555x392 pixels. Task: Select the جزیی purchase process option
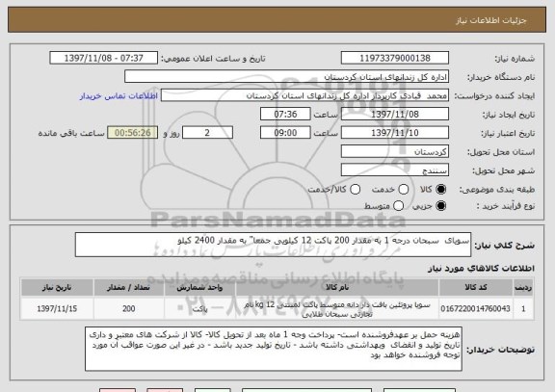[441, 206]
